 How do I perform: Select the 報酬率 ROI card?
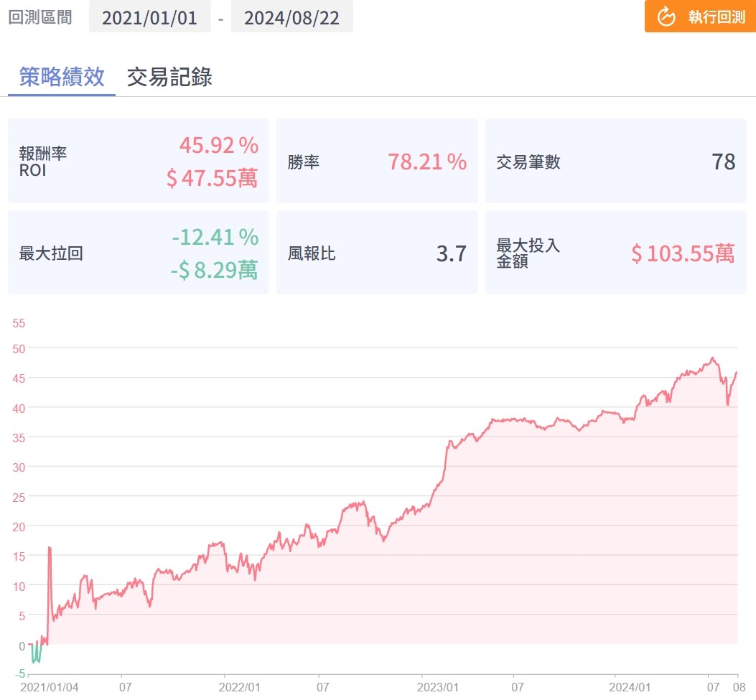[139, 161]
